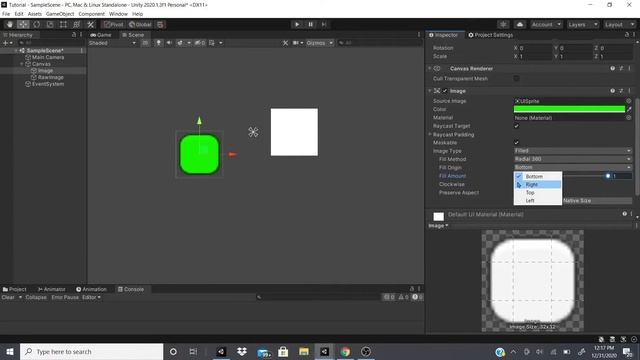Toggle Raycast Target checkbox

(516, 126)
